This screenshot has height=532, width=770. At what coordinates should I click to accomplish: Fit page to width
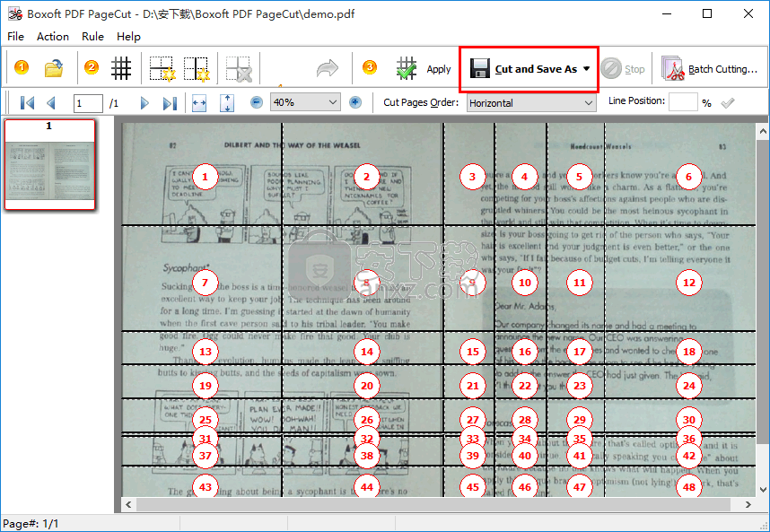pos(199,103)
